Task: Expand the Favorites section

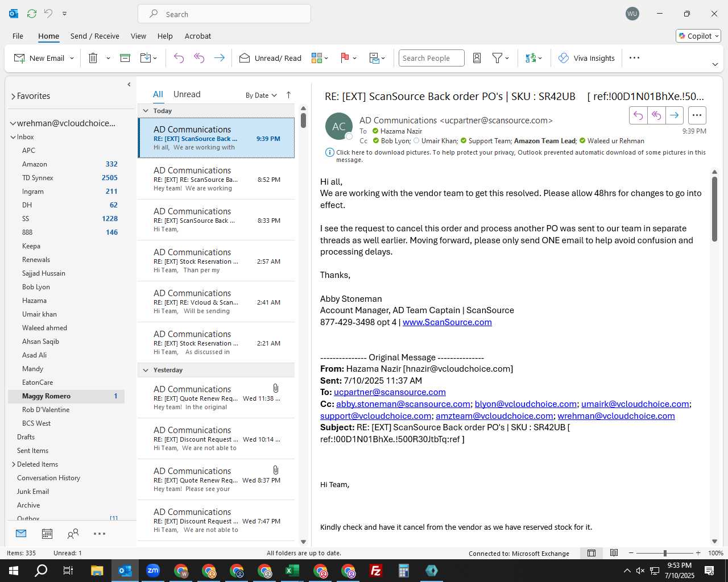Action: tap(13, 96)
